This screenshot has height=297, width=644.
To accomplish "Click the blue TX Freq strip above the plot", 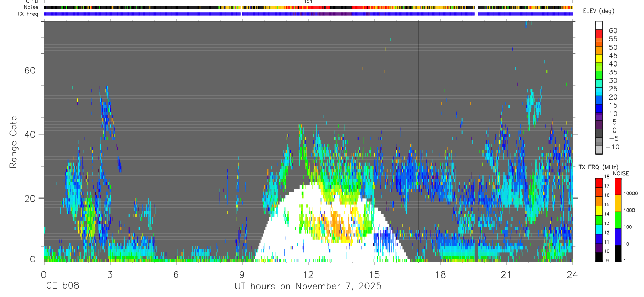I will click(x=308, y=14).
